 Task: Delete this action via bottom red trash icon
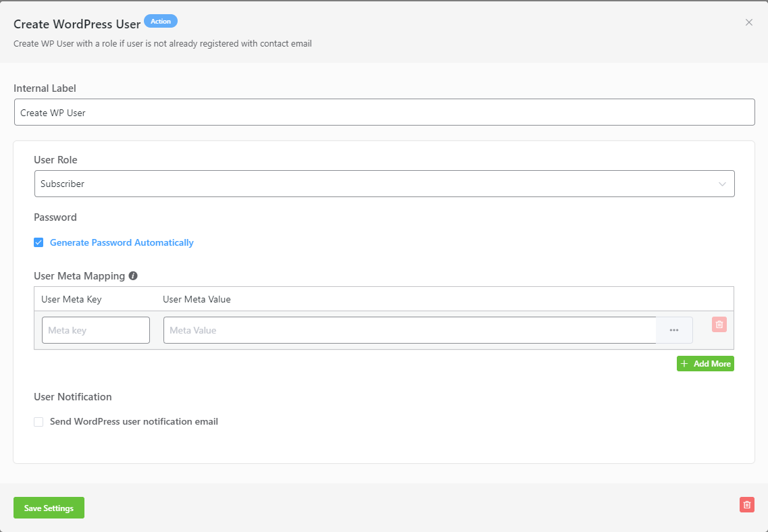[x=746, y=504]
